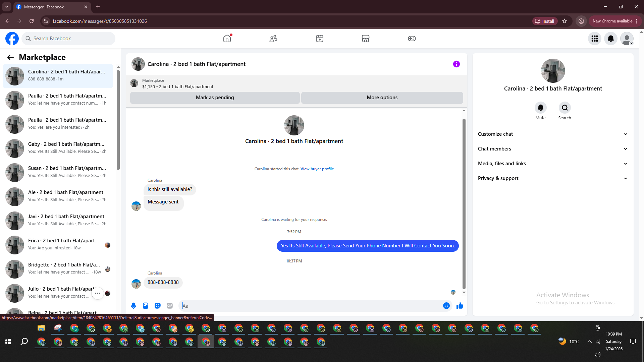Send a thumbs-up like
The width and height of the screenshot is (644, 362).
click(x=460, y=306)
